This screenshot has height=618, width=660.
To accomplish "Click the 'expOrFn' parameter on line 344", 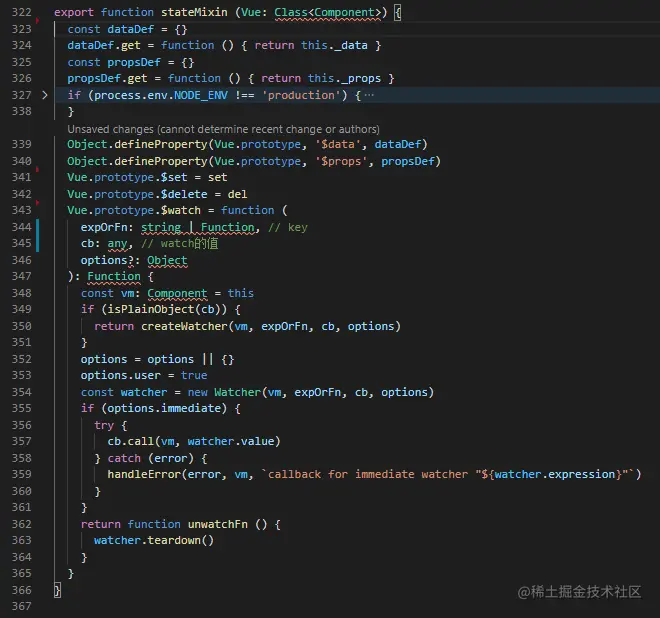I will (104, 227).
